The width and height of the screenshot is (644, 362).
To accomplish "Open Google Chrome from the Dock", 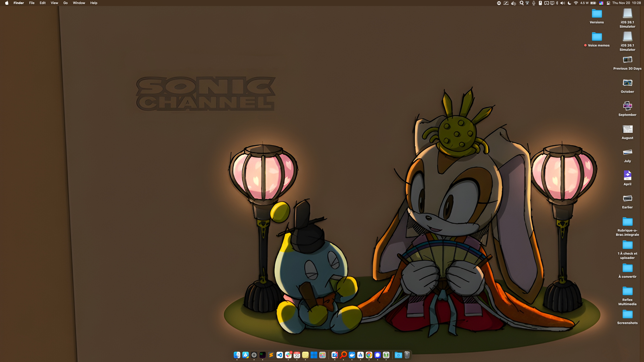I will [369, 355].
